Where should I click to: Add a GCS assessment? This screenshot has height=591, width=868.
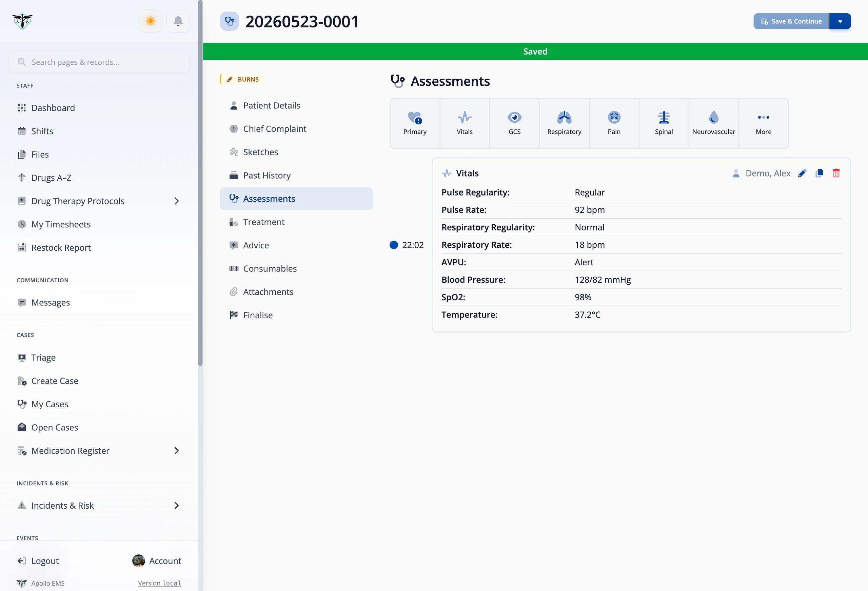coord(514,123)
